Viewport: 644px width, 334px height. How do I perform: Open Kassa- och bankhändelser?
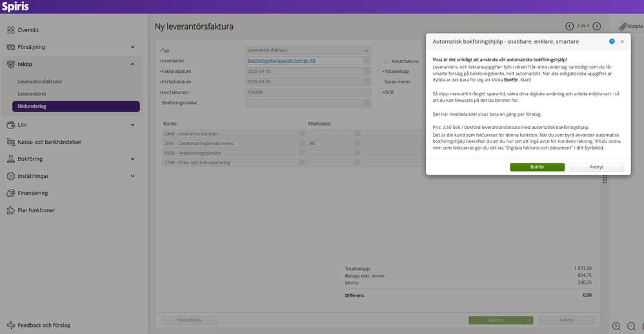pyautogui.click(x=49, y=142)
